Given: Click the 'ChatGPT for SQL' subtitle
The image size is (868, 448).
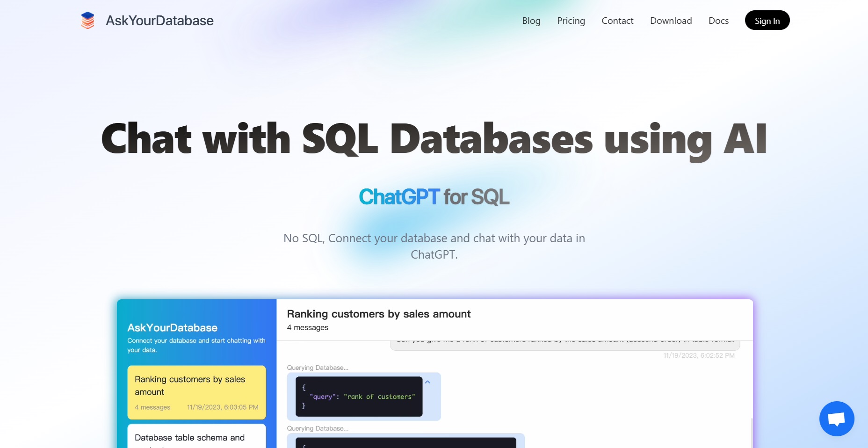Looking at the screenshot, I should click(x=434, y=197).
